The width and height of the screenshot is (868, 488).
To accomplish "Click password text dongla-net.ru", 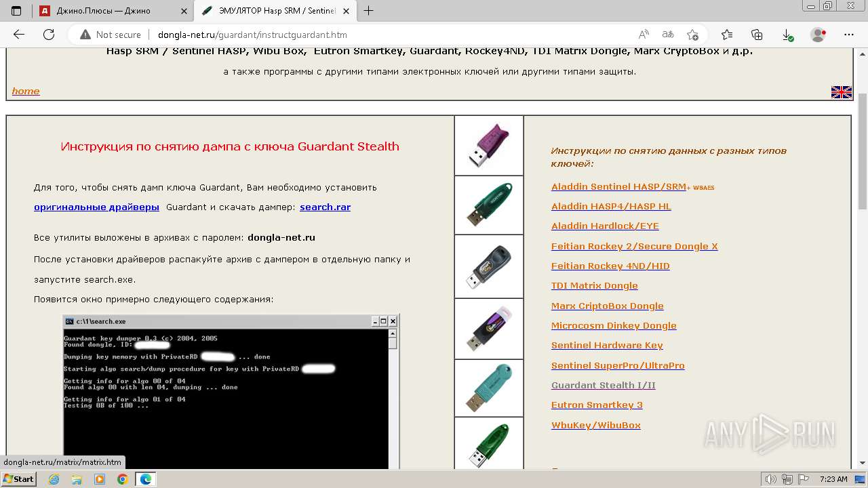I will (281, 237).
